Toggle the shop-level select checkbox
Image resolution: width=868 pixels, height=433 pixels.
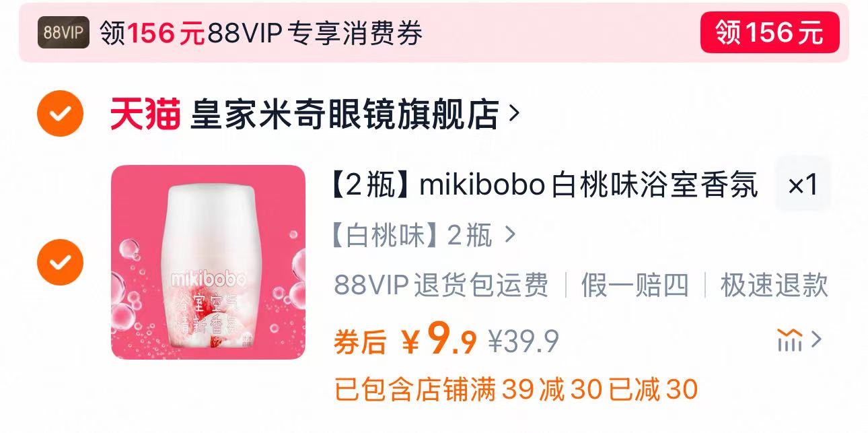click(60, 113)
